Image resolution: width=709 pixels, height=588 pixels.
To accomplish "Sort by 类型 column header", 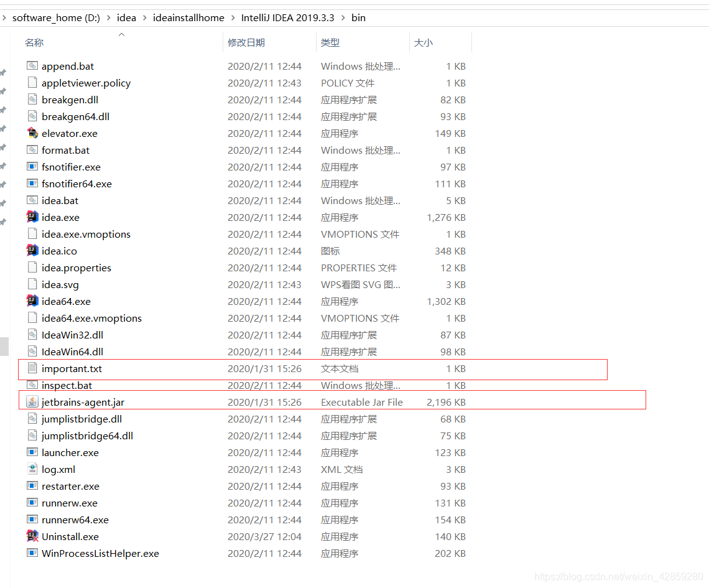I will point(330,42).
